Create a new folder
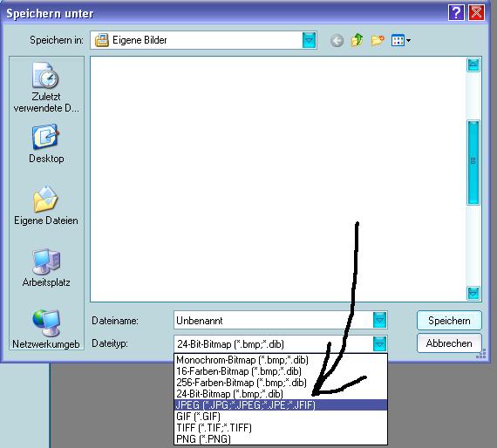Image resolution: width=497 pixels, height=448 pixels. (x=378, y=40)
